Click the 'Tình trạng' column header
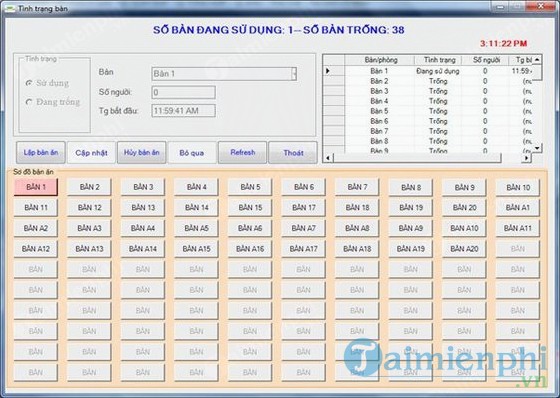The height and width of the screenshot is (398, 560). tap(438, 60)
